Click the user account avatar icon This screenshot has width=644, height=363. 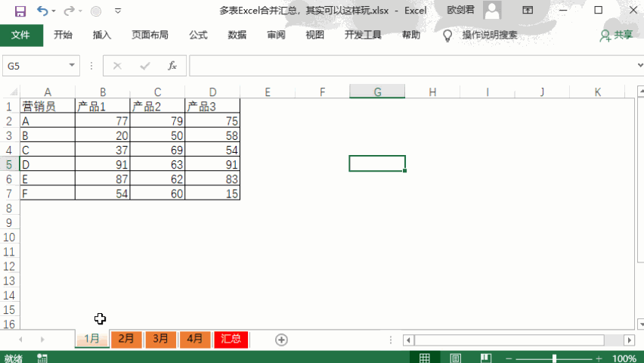tap(492, 11)
